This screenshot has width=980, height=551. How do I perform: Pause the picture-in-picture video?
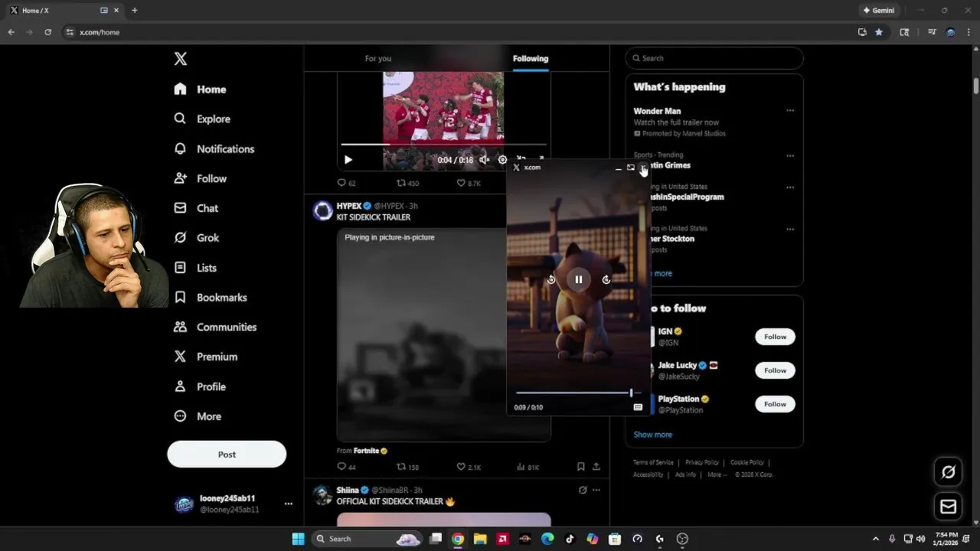click(x=579, y=279)
